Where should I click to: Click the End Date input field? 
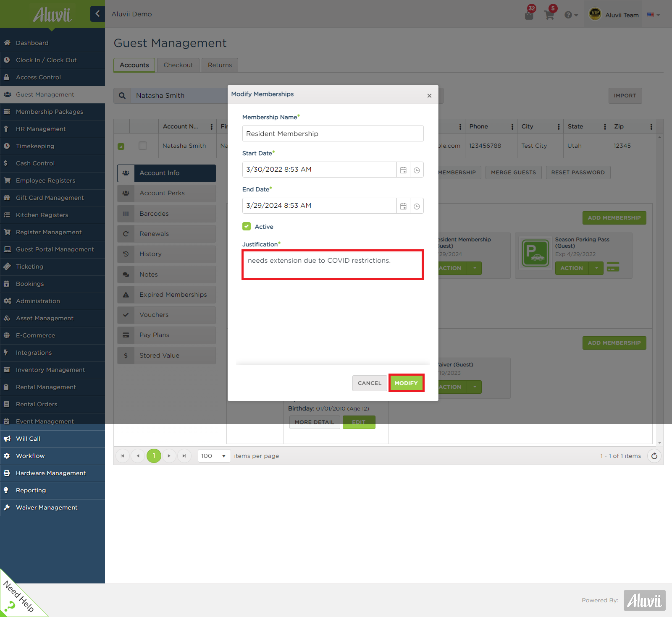(x=319, y=206)
